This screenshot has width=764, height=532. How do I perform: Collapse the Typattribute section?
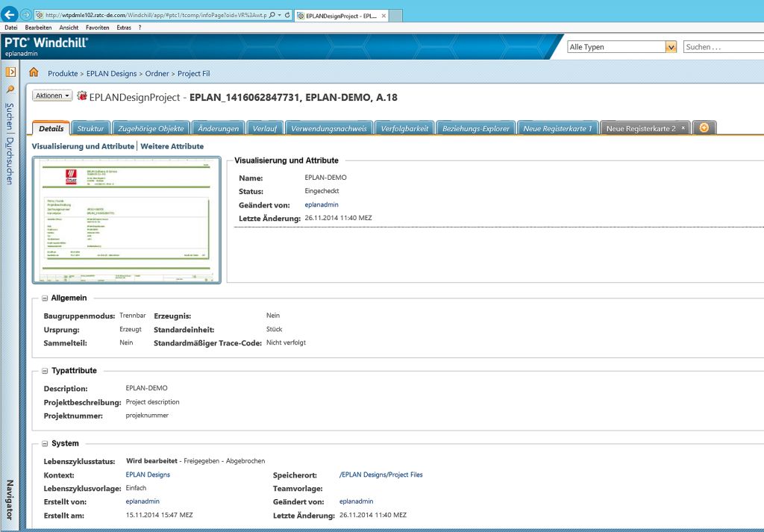[45, 371]
